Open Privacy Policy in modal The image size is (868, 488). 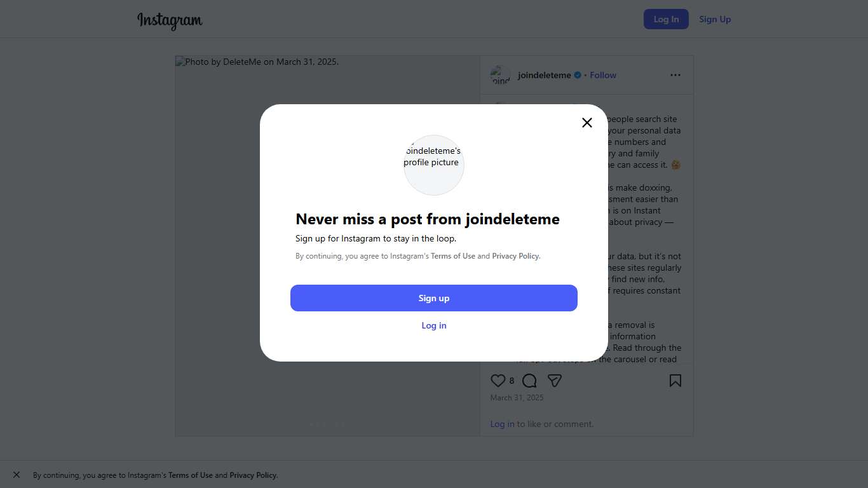pos(515,256)
